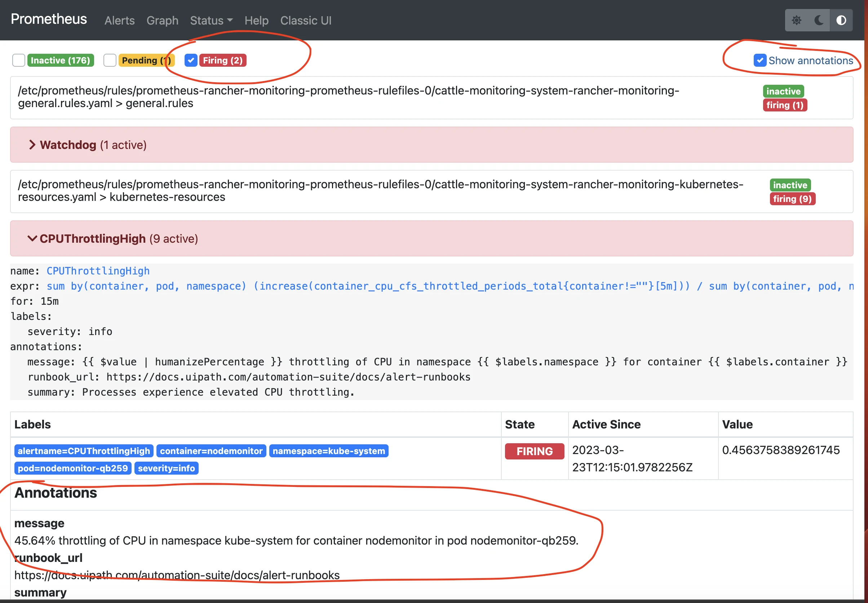
Task: Click the alertname=CPUThrottlingHigh label badge
Action: [x=84, y=451]
